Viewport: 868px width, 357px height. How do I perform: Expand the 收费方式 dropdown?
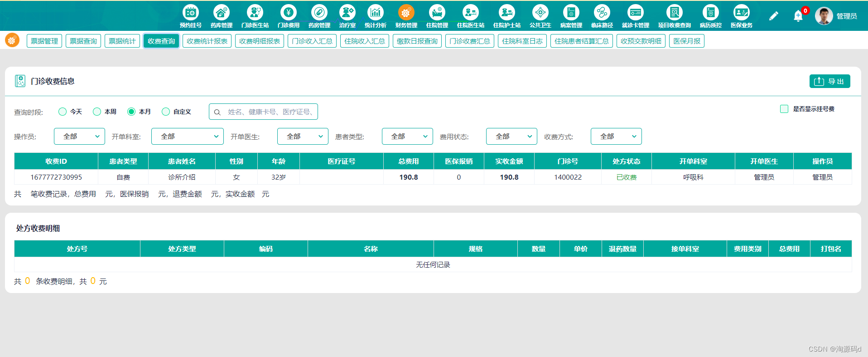(616, 137)
